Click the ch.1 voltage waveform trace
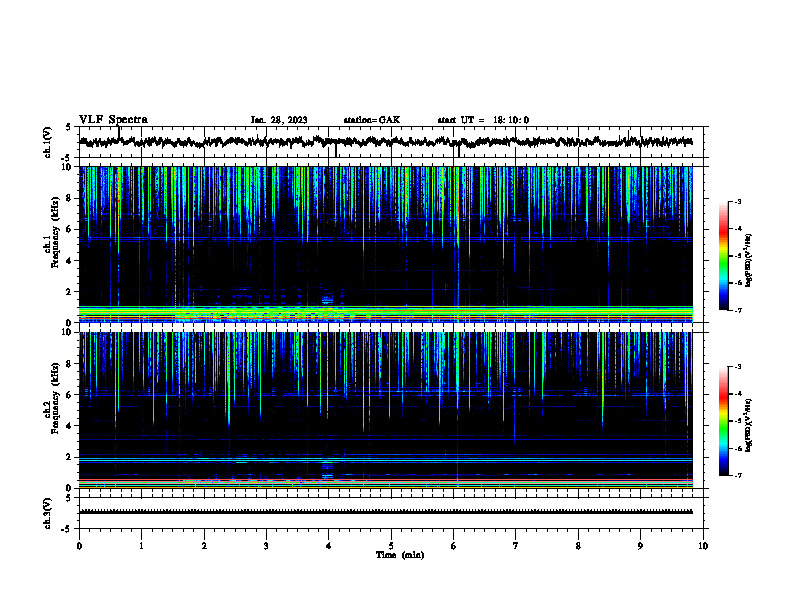 [x=385, y=142]
